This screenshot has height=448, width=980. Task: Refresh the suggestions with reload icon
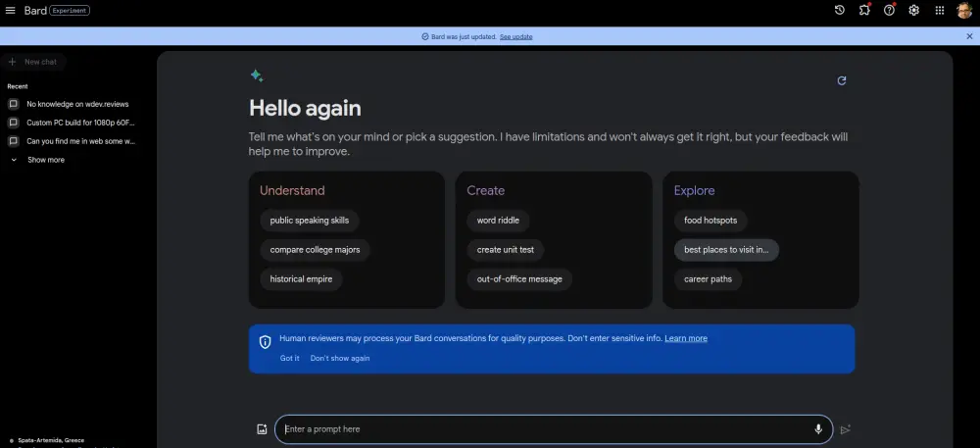click(x=841, y=80)
